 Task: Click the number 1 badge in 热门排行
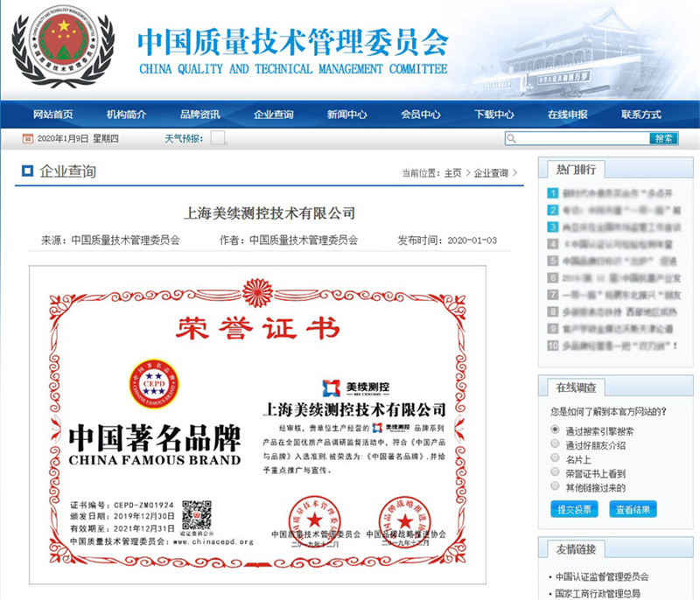click(x=553, y=193)
